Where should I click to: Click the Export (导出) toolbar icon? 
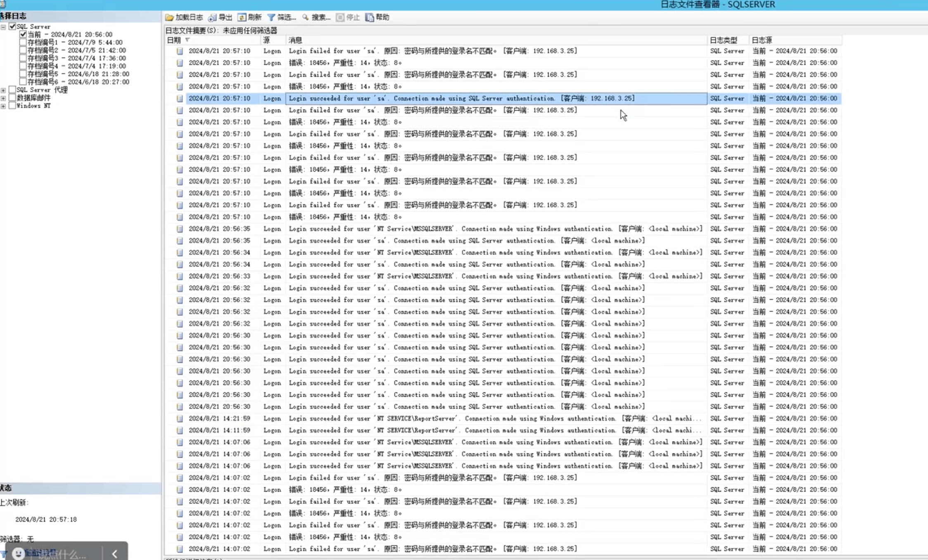pyautogui.click(x=212, y=17)
